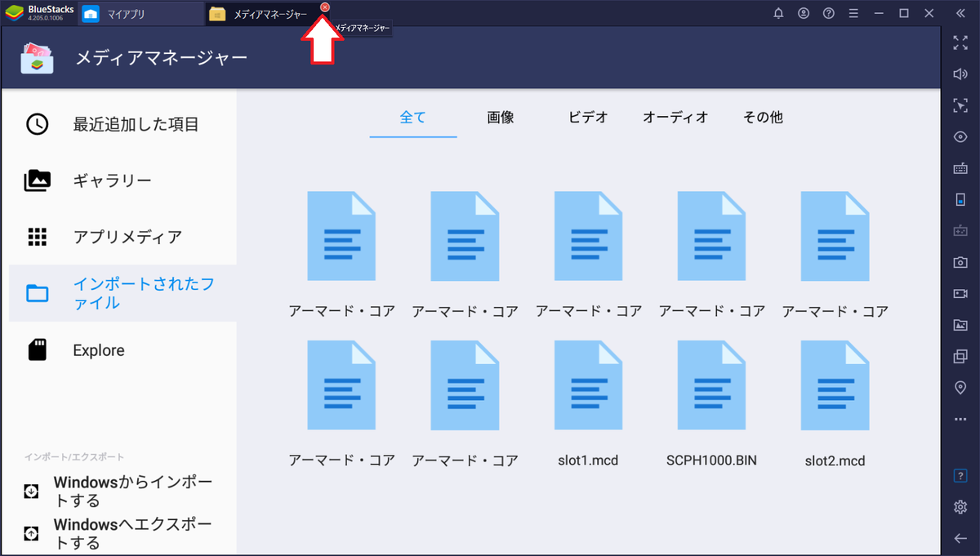Screen dimensions: 980x556
Task: Click the volume speaker icon
Action: click(x=960, y=74)
